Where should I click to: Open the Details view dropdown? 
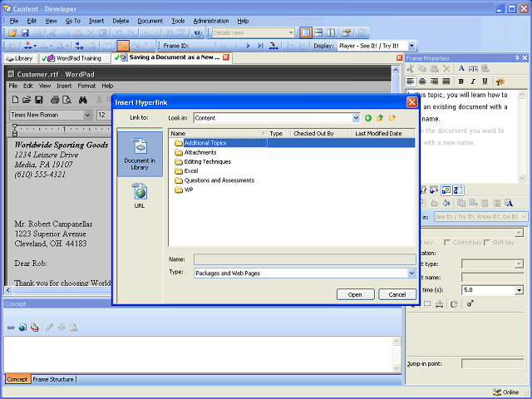pos(291,33)
